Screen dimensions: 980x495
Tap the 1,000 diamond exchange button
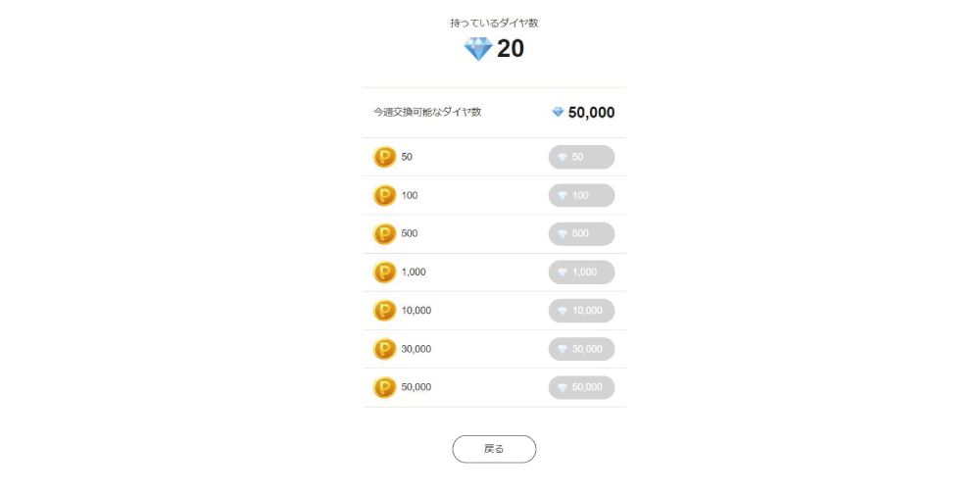point(581,272)
